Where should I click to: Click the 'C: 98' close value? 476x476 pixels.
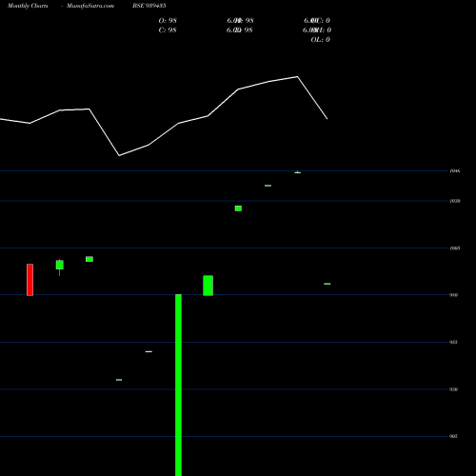click(168, 30)
